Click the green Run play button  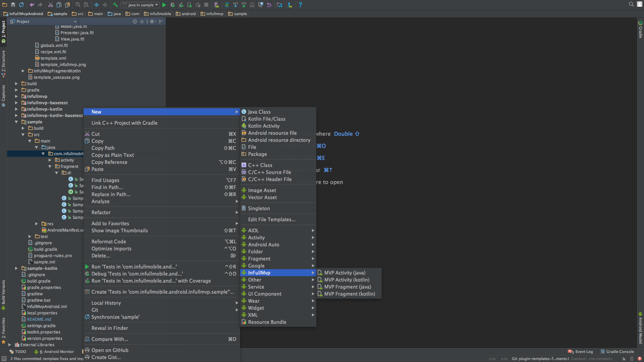(164, 5)
